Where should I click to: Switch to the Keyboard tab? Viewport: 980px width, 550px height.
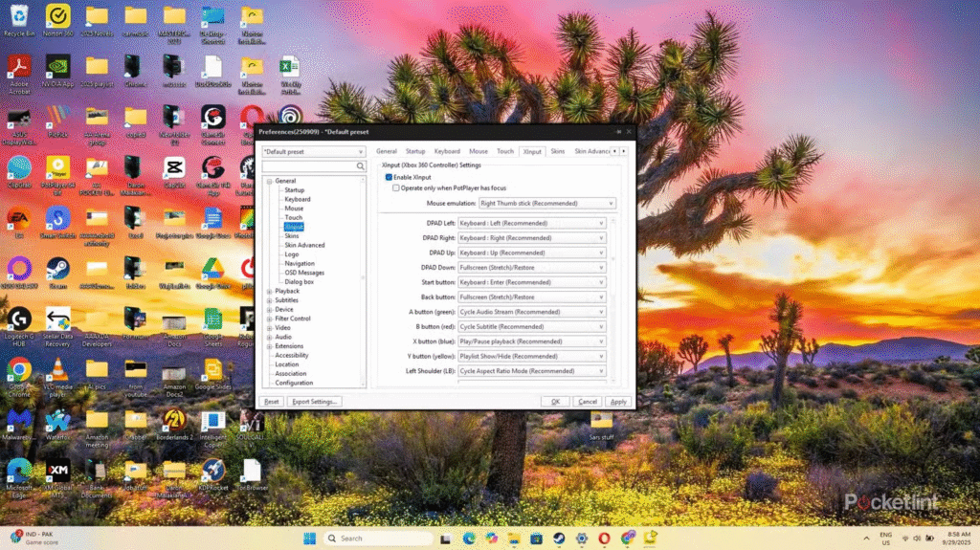[x=447, y=151]
